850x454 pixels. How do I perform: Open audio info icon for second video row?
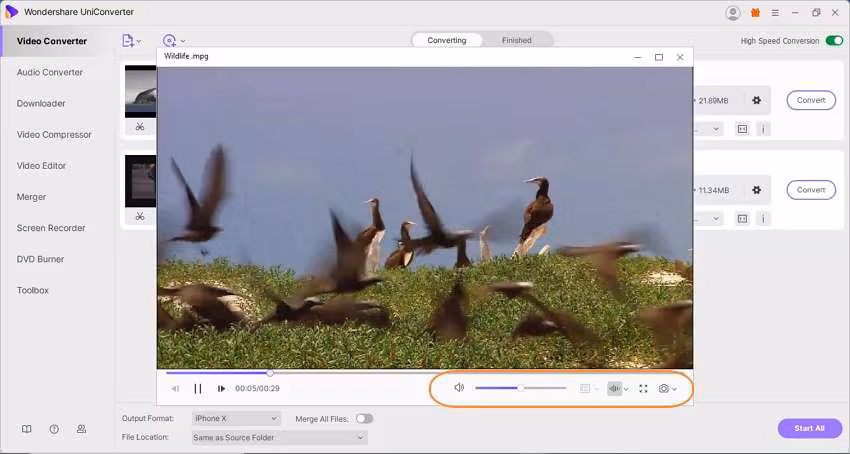point(763,219)
